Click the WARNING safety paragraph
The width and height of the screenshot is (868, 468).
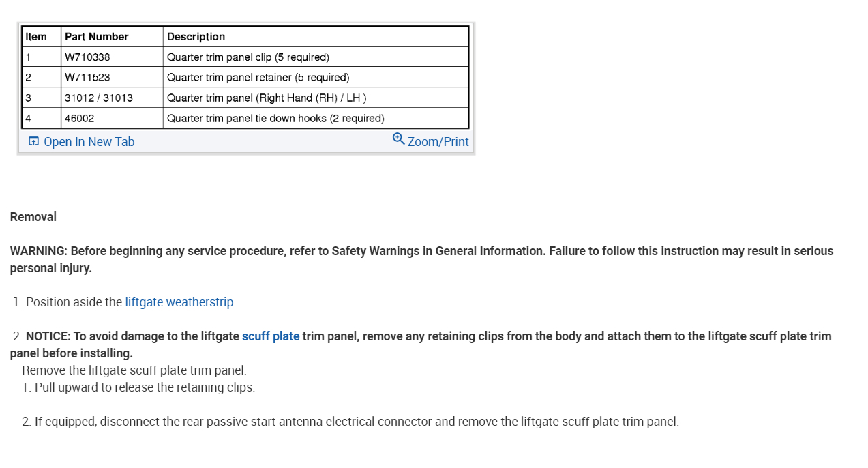point(421,259)
